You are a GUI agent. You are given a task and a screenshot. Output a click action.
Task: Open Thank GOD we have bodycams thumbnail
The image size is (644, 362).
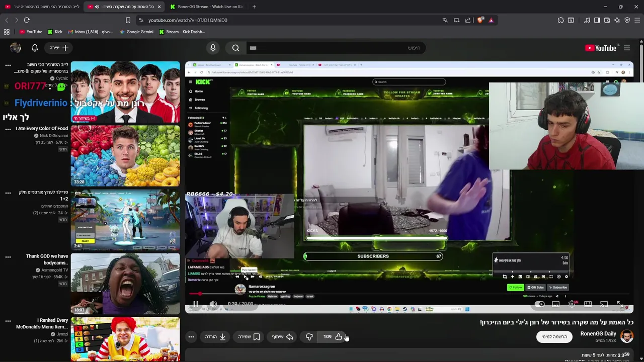pyautogui.click(x=125, y=284)
